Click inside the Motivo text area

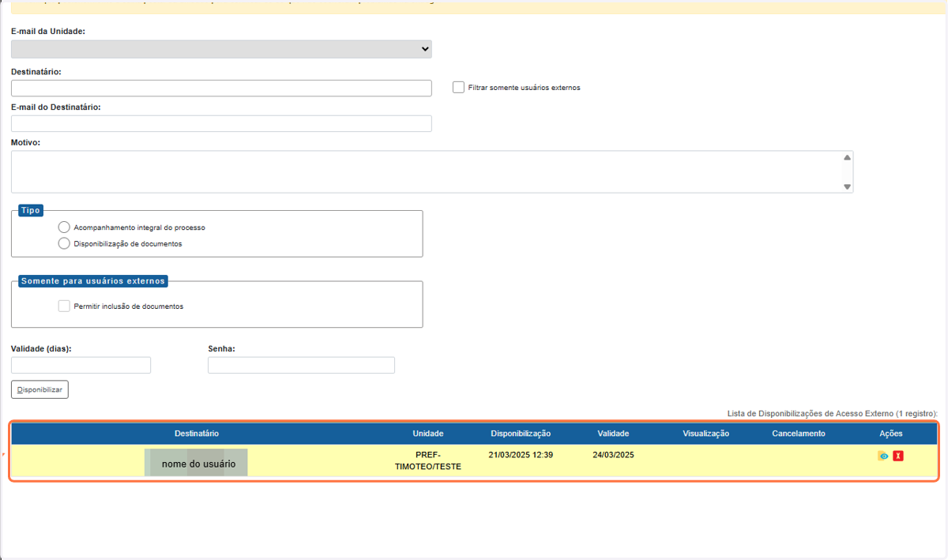(x=427, y=171)
